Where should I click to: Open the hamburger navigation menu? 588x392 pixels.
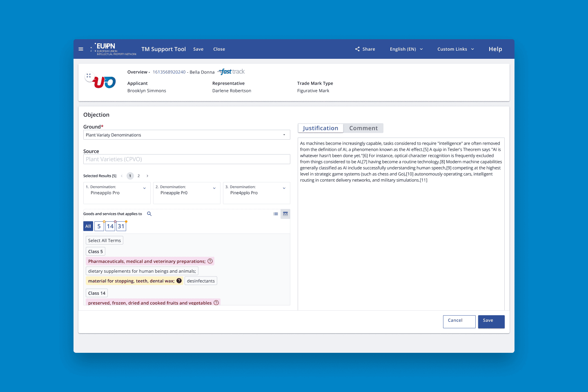(81, 49)
